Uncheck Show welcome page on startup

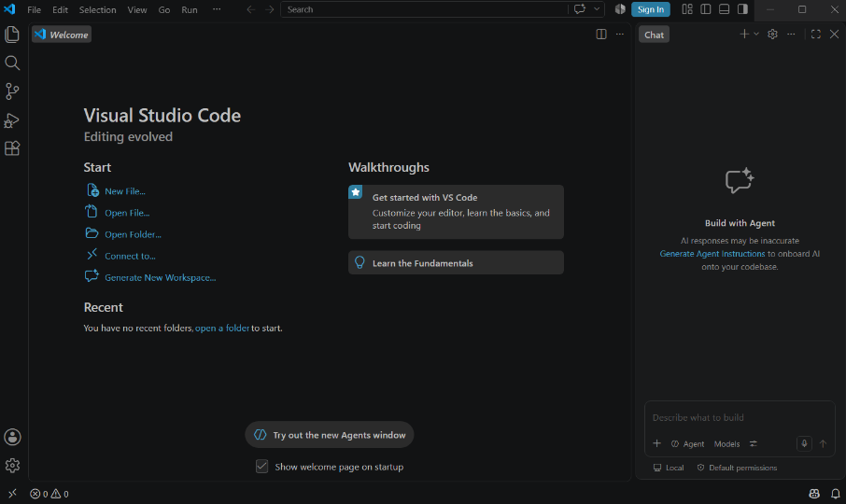pyautogui.click(x=261, y=467)
